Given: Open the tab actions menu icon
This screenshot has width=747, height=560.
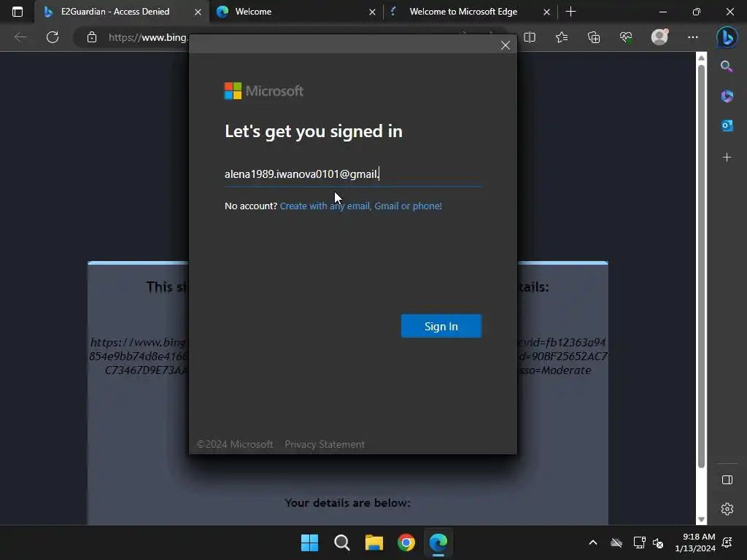Looking at the screenshot, I should 18,12.
